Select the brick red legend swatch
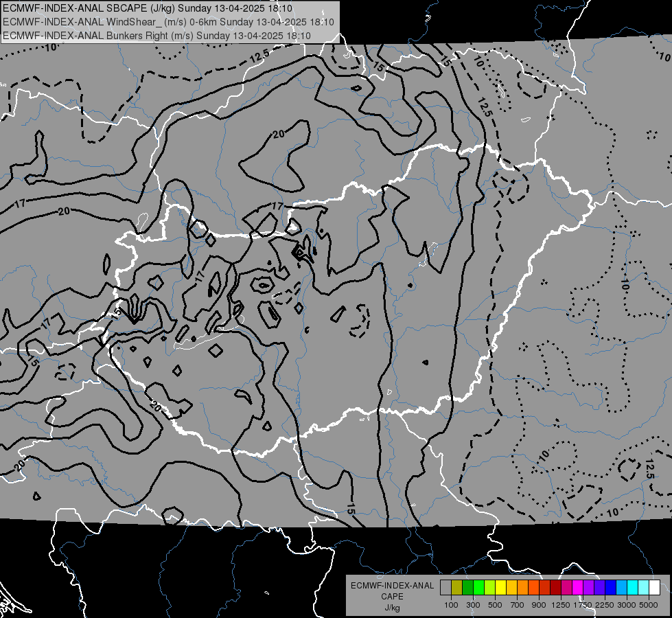This screenshot has width=672, height=618. click(545, 588)
